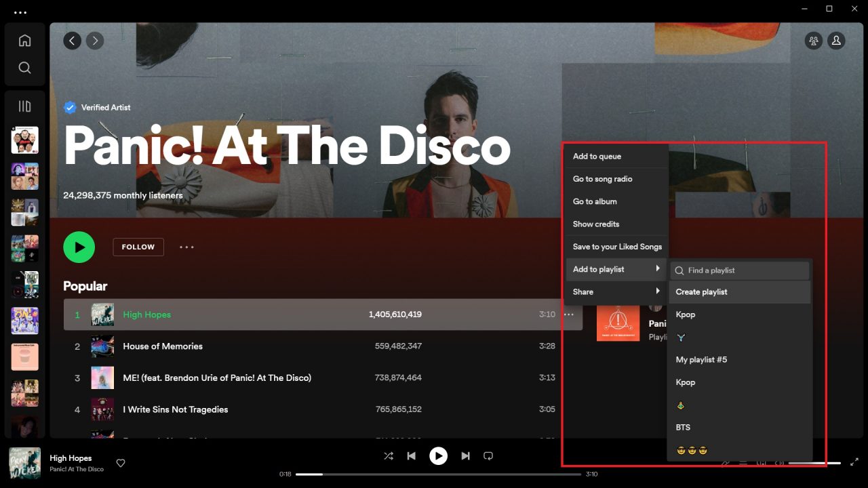Image resolution: width=868 pixels, height=488 pixels.
Task: Open Search using the sidebar magnifier icon
Action: [24, 67]
